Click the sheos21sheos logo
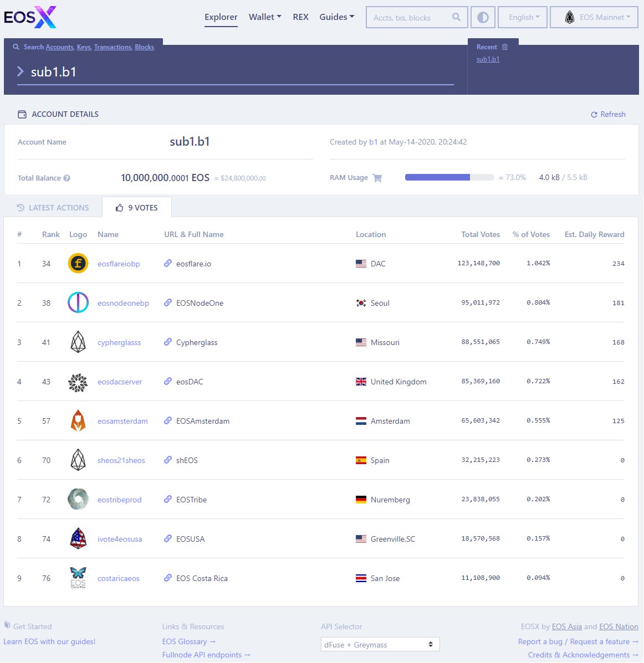 tap(78, 460)
